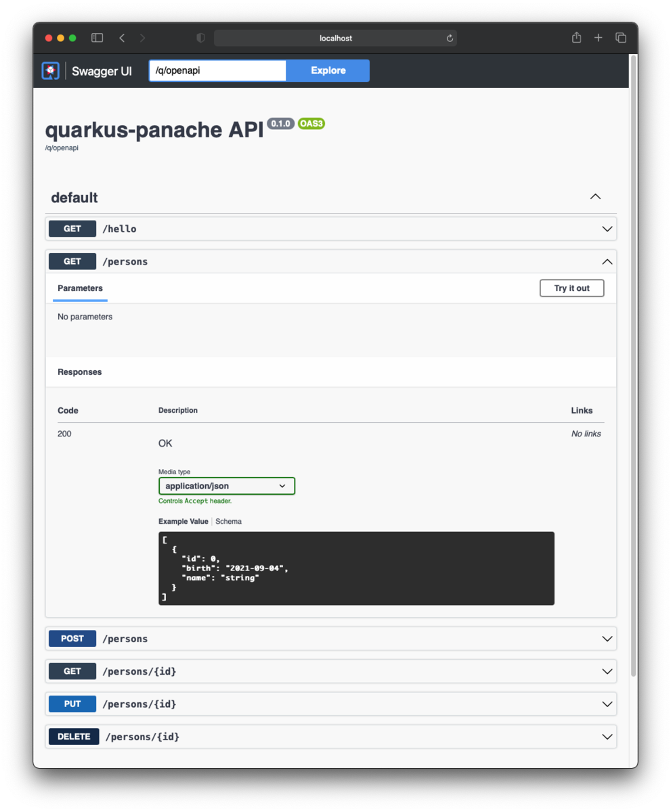This screenshot has height=812, width=671.
Task: Open the /q/openapi link under title
Action: 62,148
